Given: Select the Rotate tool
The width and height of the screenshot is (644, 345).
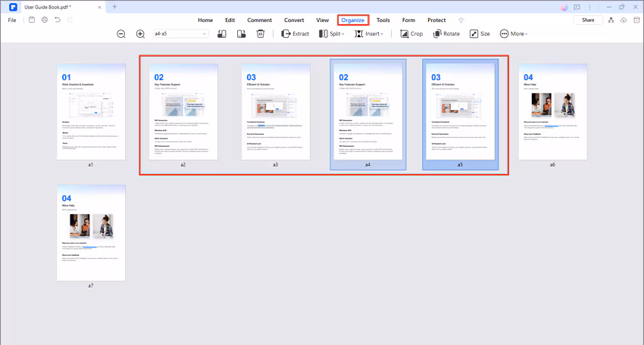Looking at the screenshot, I should 446,34.
